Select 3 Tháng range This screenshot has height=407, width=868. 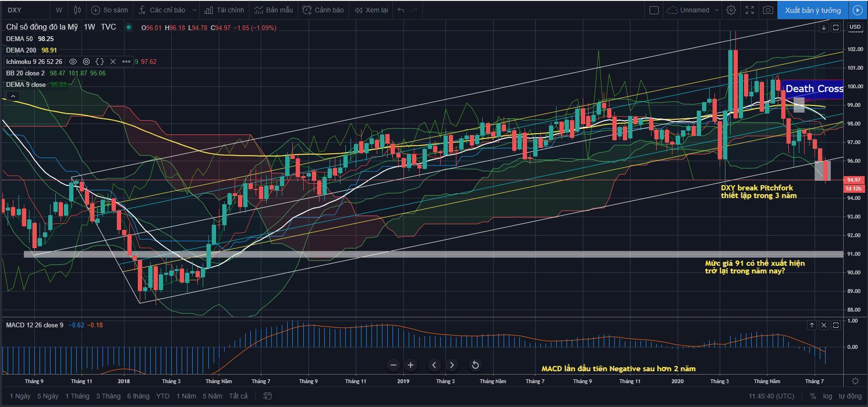coord(108,396)
